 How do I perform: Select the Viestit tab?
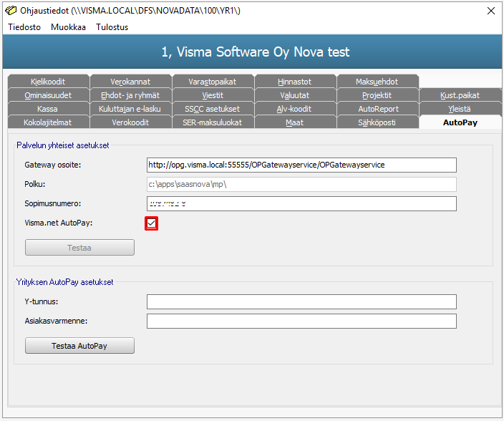tap(213, 95)
